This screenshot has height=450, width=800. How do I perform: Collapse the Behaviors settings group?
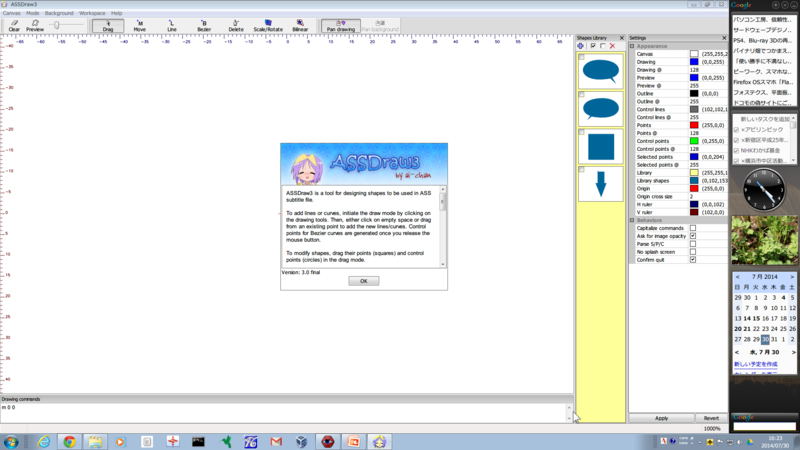632,220
